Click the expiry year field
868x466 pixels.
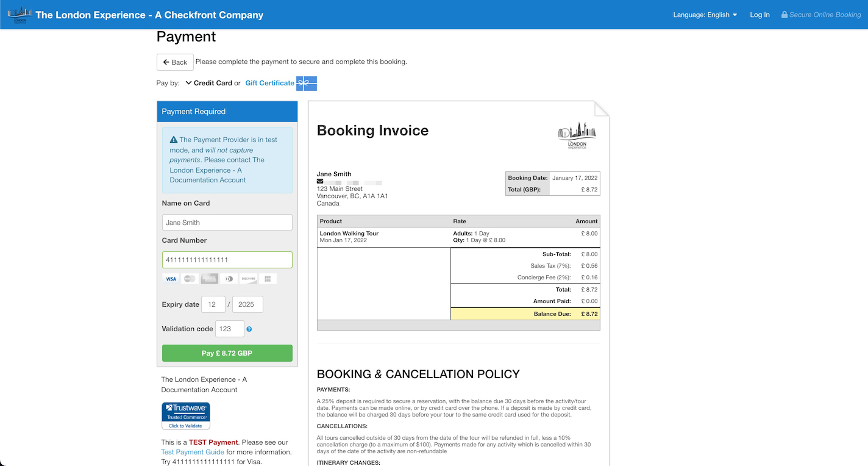[x=247, y=304]
